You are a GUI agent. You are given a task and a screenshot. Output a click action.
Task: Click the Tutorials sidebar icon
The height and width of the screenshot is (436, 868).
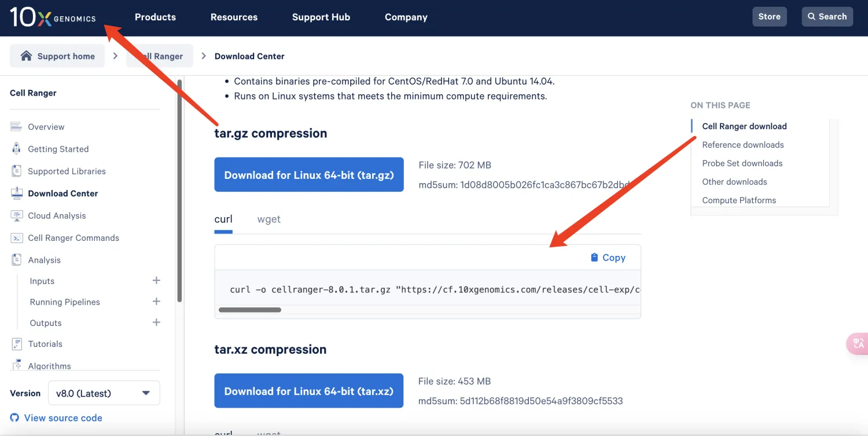pos(16,344)
